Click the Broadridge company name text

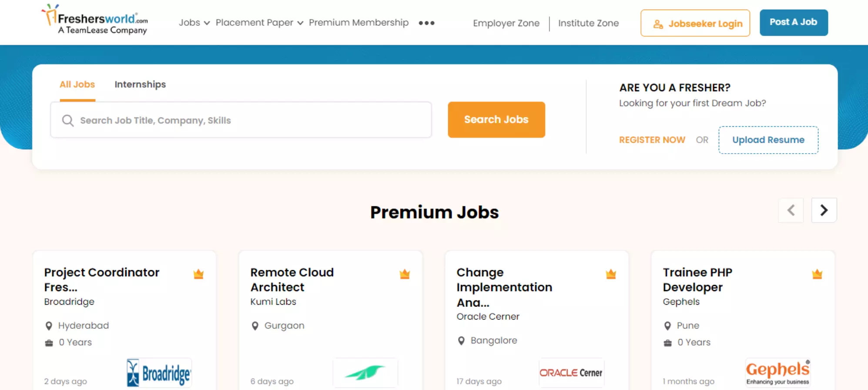click(69, 302)
